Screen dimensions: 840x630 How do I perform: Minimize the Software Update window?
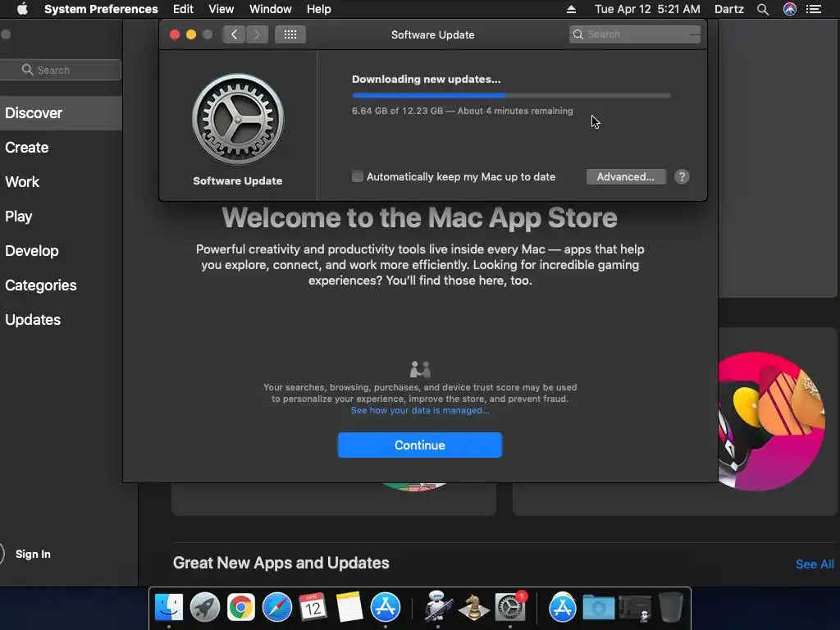point(190,34)
